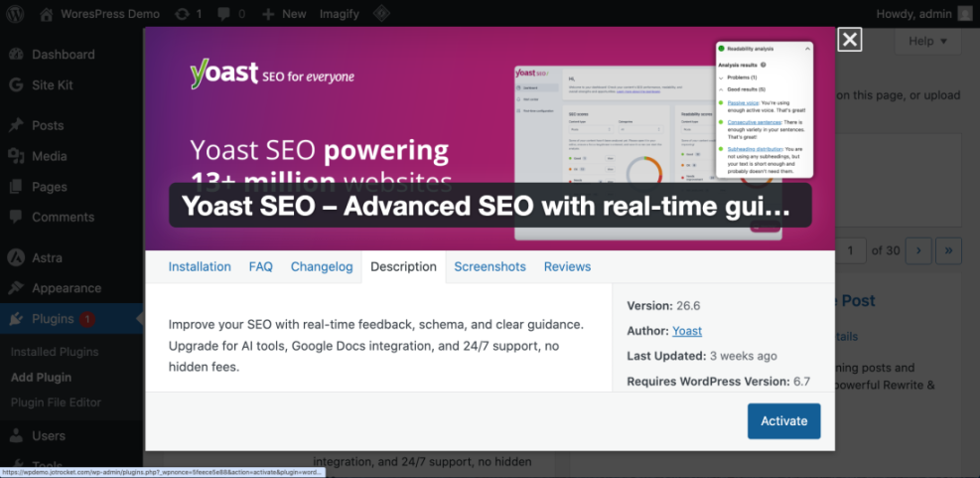This screenshot has width=980, height=478.
Task: Click the 'of 30' page count text
Action: point(886,250)
